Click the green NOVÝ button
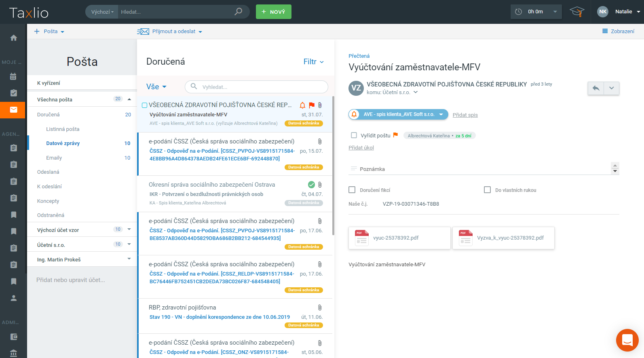 point(273,12)
